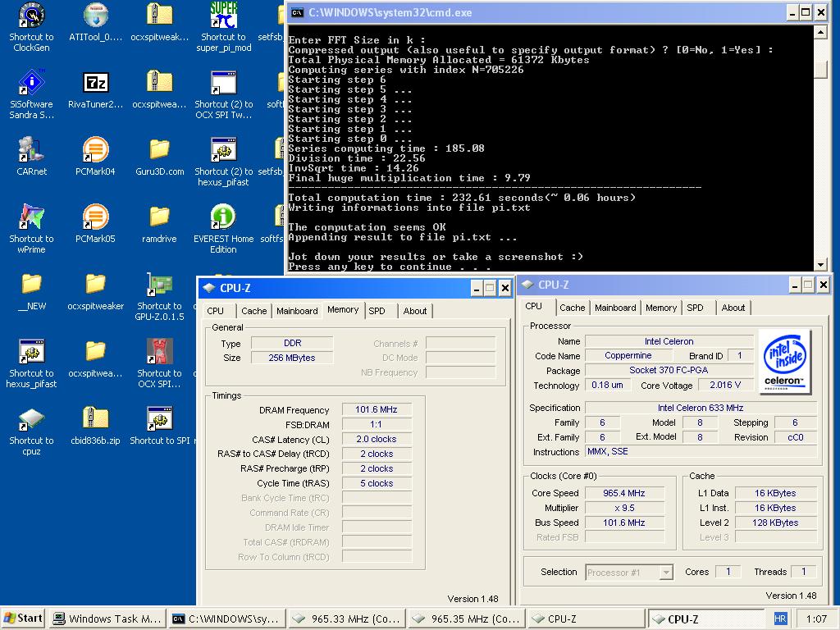Click the Multiplier x 9.5 field
Viewport: 840px width, 630px height.
[x=624, y=508]
